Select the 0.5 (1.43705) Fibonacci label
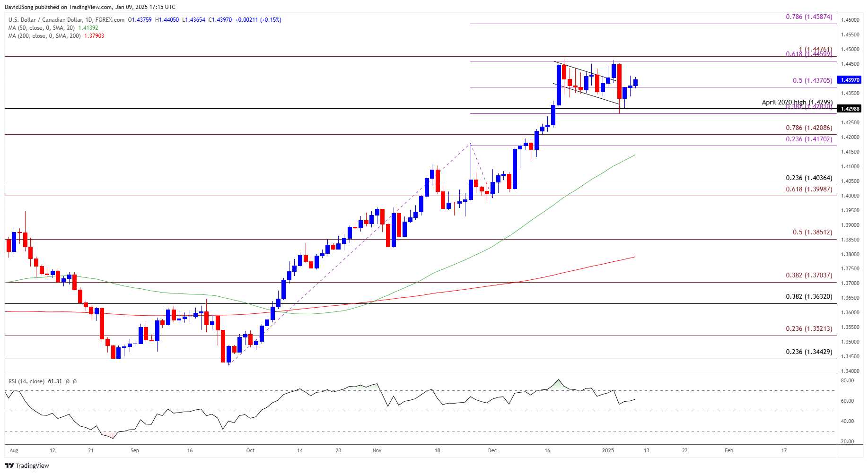Screen dimensions: 868x474 coord(812,81)
